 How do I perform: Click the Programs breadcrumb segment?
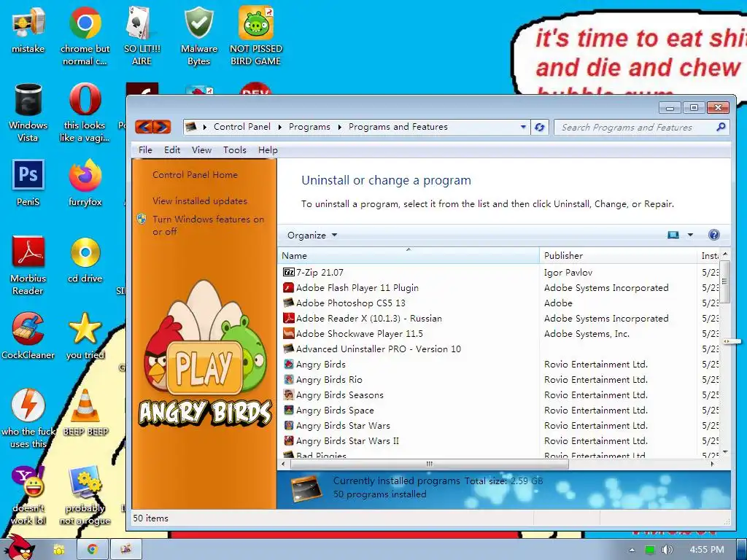pos(309,127)
